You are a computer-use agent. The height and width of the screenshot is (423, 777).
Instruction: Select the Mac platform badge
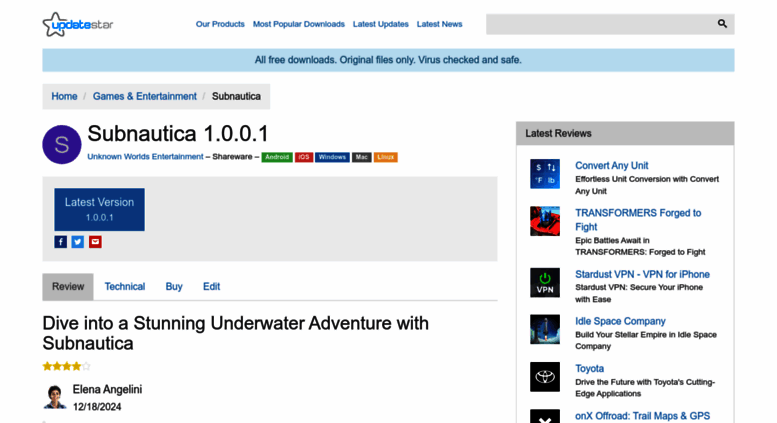[362, 157]
